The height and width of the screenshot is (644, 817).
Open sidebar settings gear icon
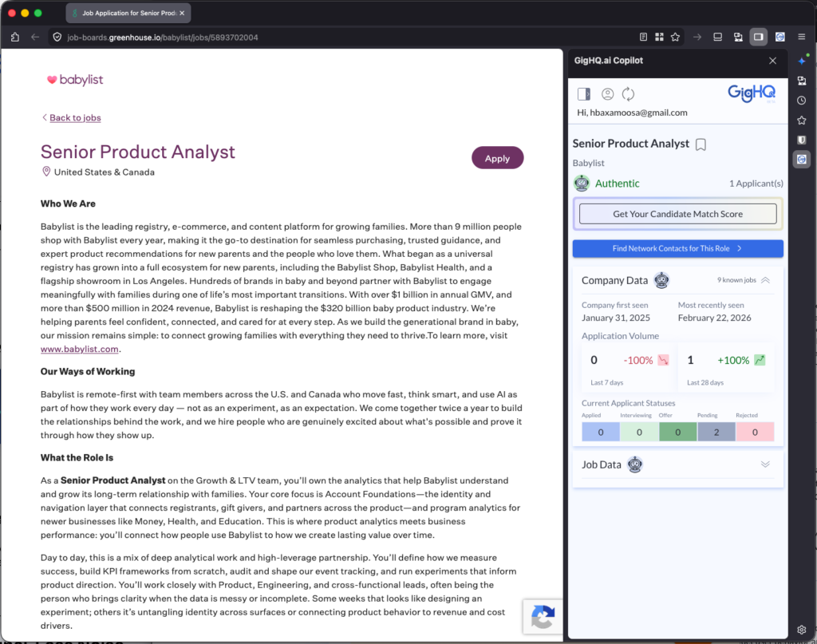click(x=801, y=630)
